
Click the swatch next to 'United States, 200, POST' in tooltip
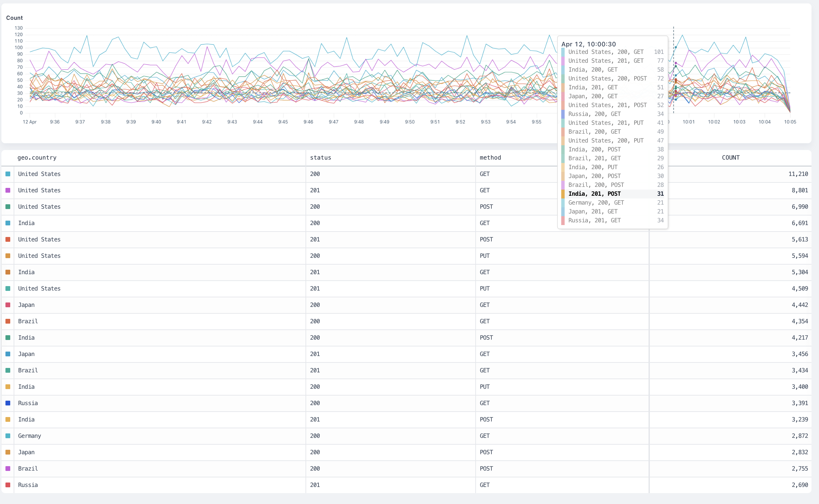[x=563, y=78]
